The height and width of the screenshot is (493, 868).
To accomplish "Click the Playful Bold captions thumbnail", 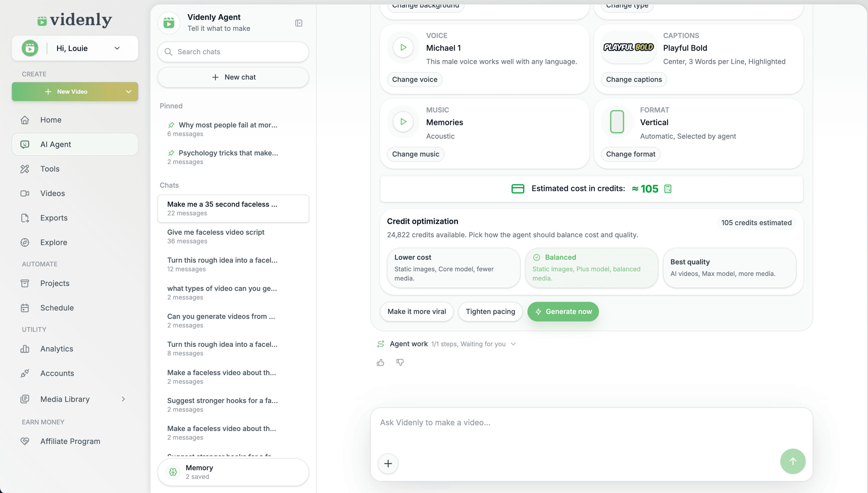I will pyautogui.click(x=629, y=47).
